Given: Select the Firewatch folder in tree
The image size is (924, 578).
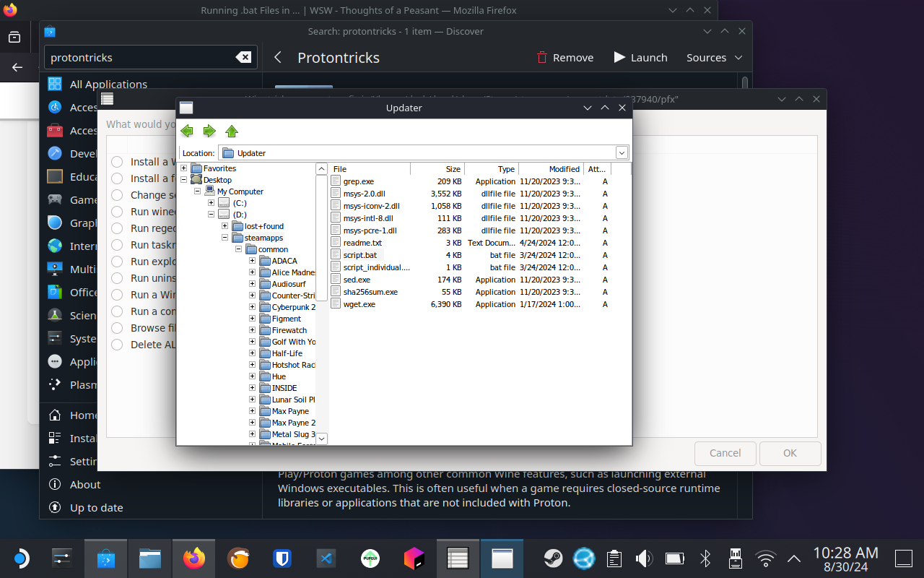Looking at the screenshot, I should click(289, 330).
